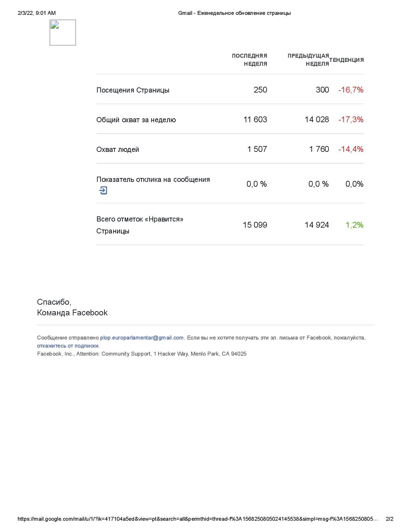Click 'Всего отметок «Нравится» Страницы' label
This screenshot has width=411, height=532.
tap(140, 225)
